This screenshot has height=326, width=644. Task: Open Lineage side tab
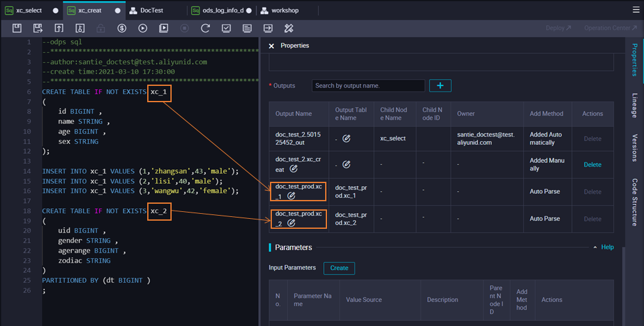pyautogui.click(x=635, y=105)
